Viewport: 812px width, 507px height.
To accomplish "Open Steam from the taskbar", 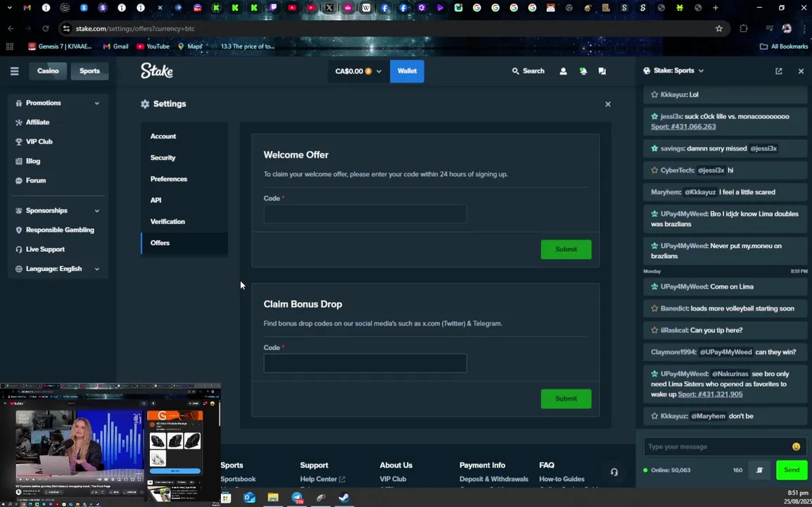I will click(x=344, y=498).
